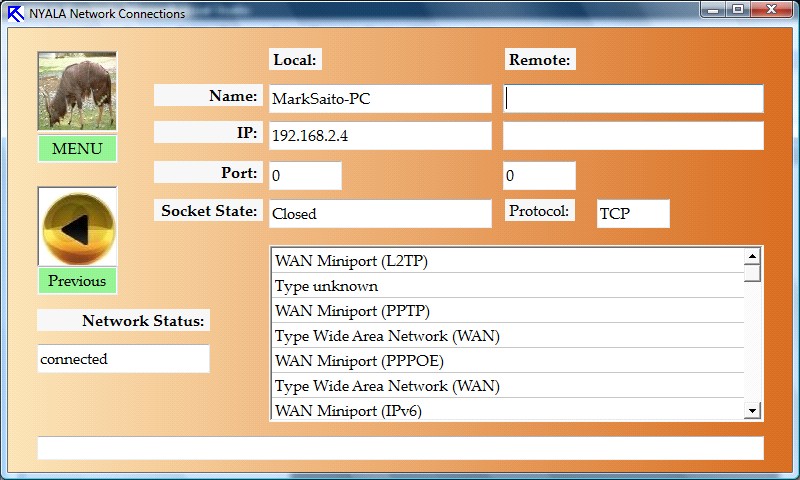This screenshot has height=480, width=800.
Task: Click into the Remote Name field
Action: tap(633, 99)
